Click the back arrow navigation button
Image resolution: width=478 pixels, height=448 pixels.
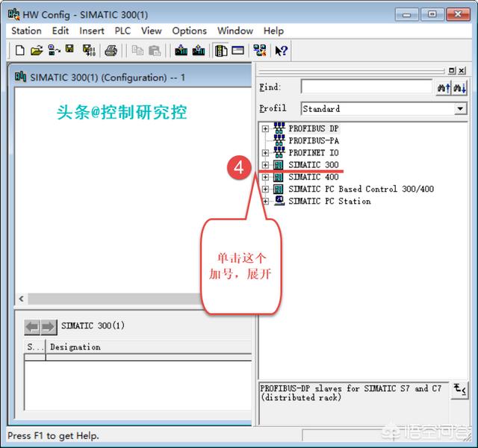[32, 327]
